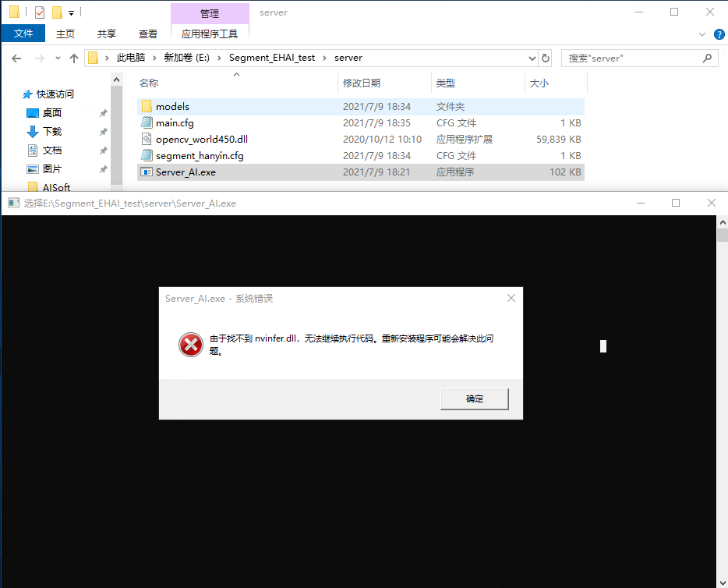Click the main.cfg file icon
The image size is (728, 588).
click(x=147, y=123)
